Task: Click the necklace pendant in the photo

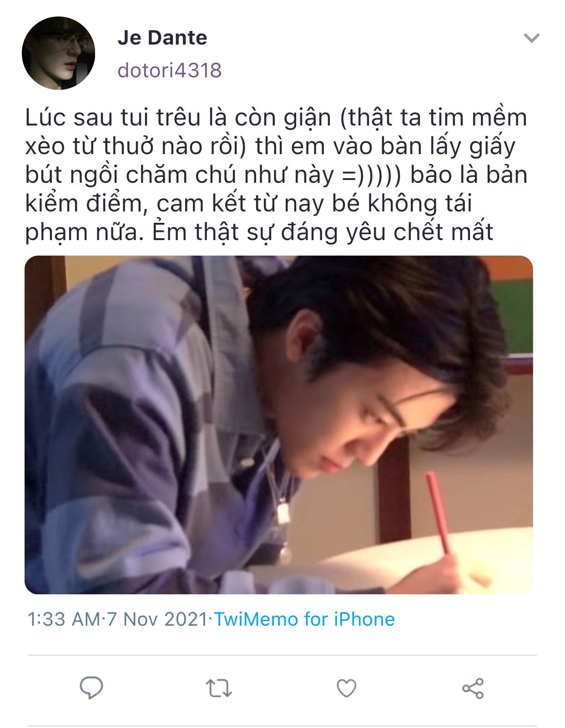Action: 283,512
